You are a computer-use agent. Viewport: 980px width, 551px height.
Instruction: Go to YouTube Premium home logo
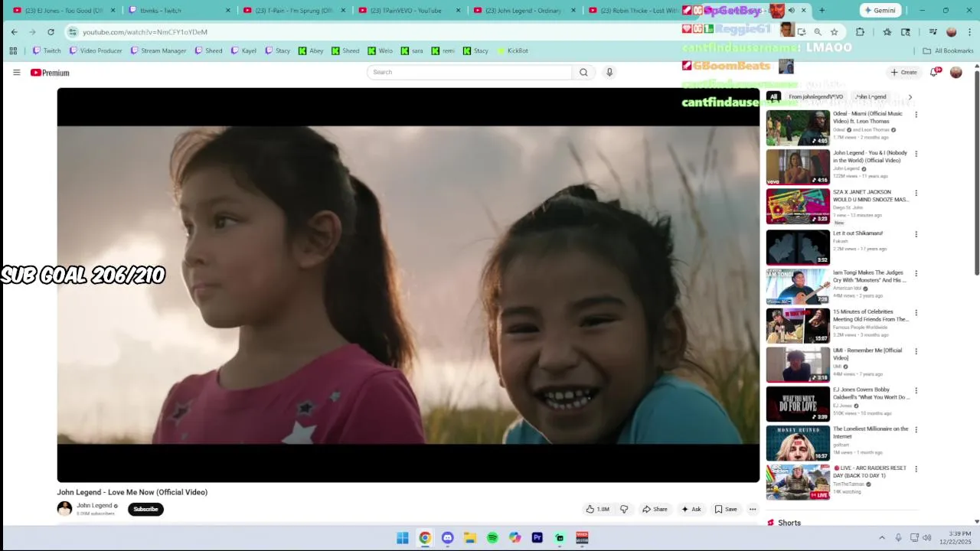(x=50, y=73)
